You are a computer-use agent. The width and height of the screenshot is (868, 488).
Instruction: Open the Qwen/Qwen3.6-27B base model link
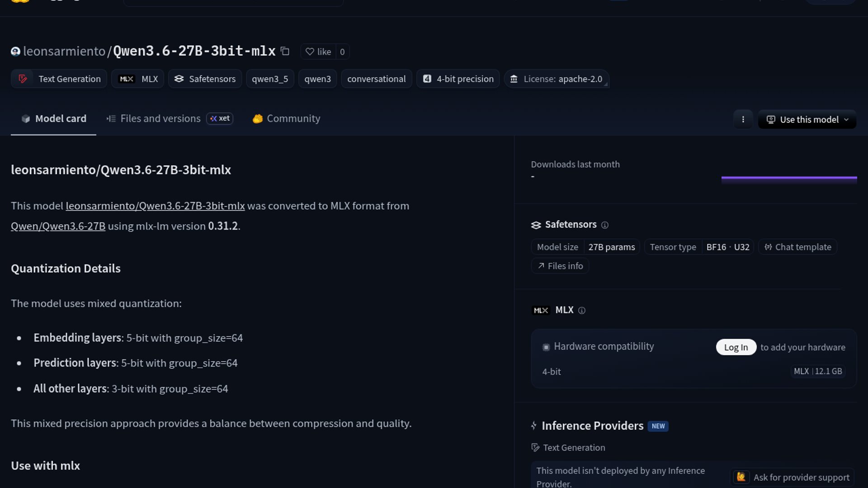point(58,226)
